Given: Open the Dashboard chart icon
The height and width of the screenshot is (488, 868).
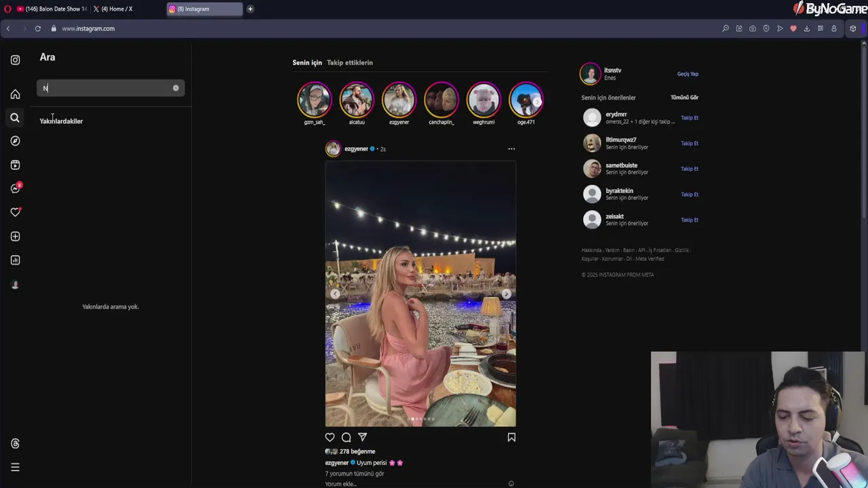Looking at the screenshot, I should point(15,260).
